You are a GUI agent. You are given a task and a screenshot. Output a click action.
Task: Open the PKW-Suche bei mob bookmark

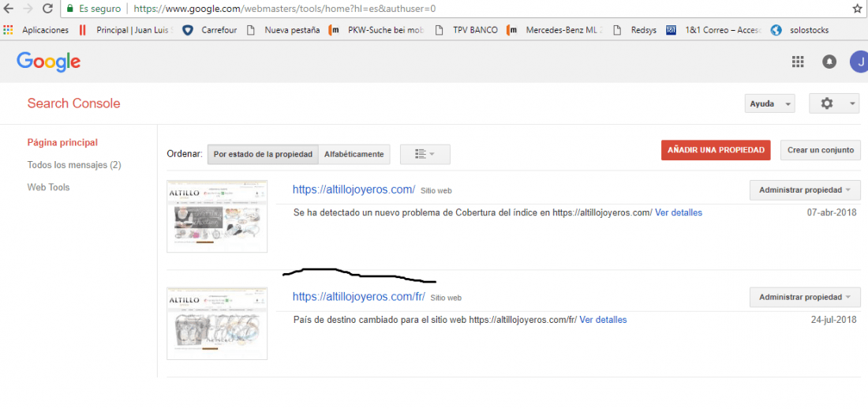pos(376,30)
